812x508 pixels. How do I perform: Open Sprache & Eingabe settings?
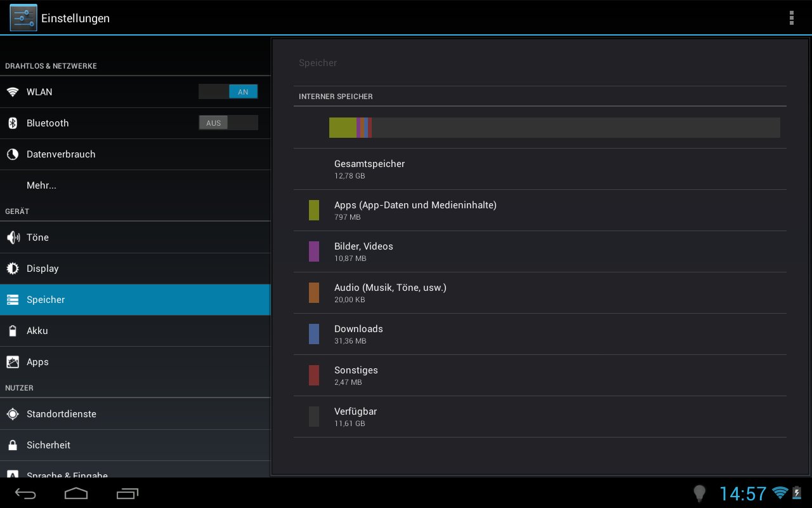[x=135, y=470]
